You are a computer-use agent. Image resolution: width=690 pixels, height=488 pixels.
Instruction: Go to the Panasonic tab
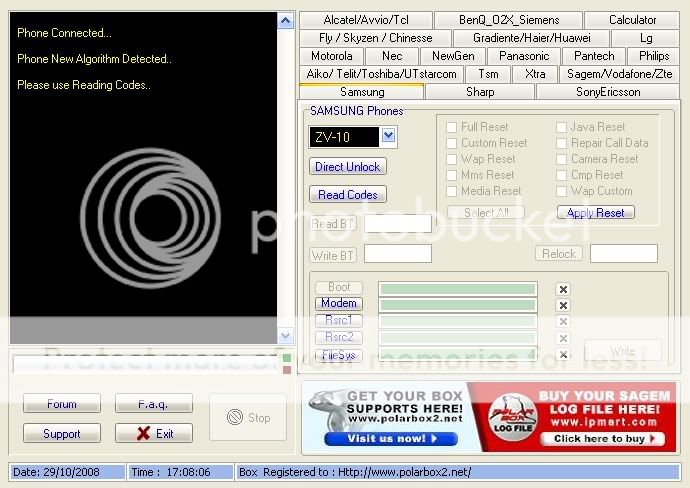pyautogui.click(x=524, y=56)
